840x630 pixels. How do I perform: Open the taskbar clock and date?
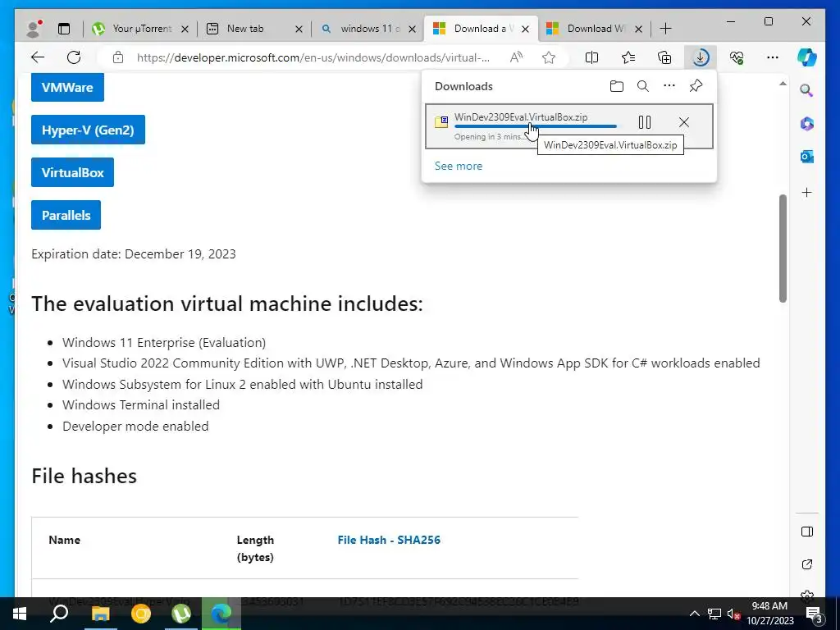coord(769,614)
